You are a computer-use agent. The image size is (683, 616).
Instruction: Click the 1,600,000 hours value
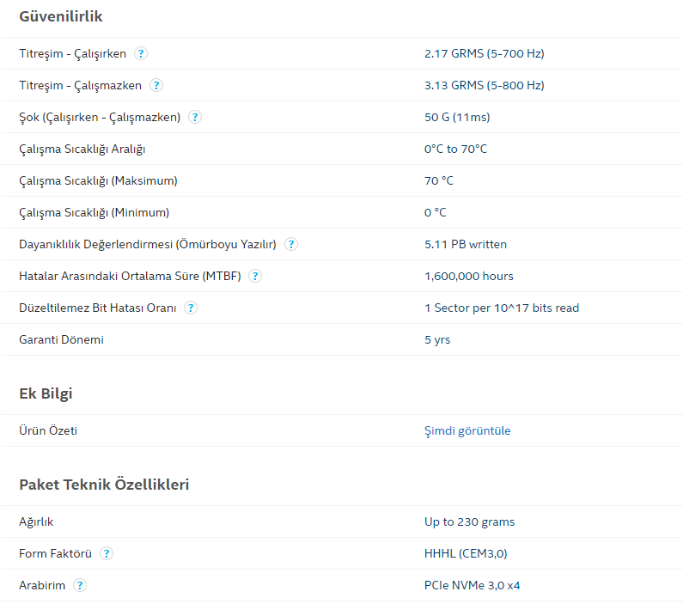pyautogui.click(x=469, y=276)
